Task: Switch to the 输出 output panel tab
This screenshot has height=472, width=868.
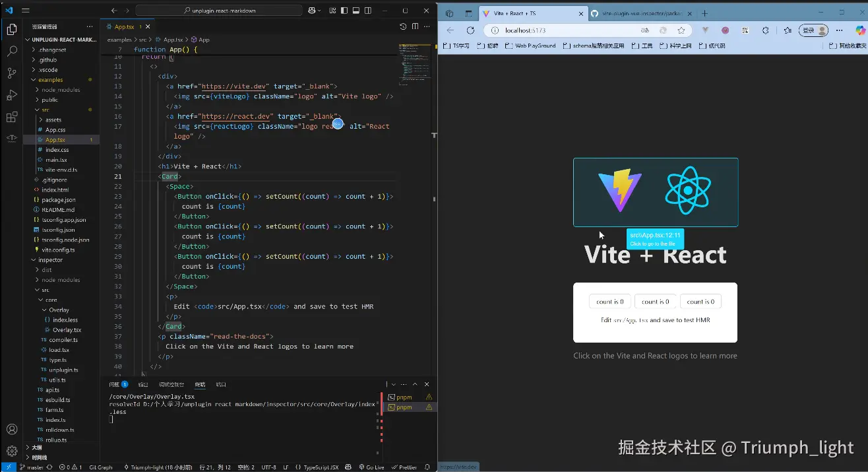Action: point(143,384)
